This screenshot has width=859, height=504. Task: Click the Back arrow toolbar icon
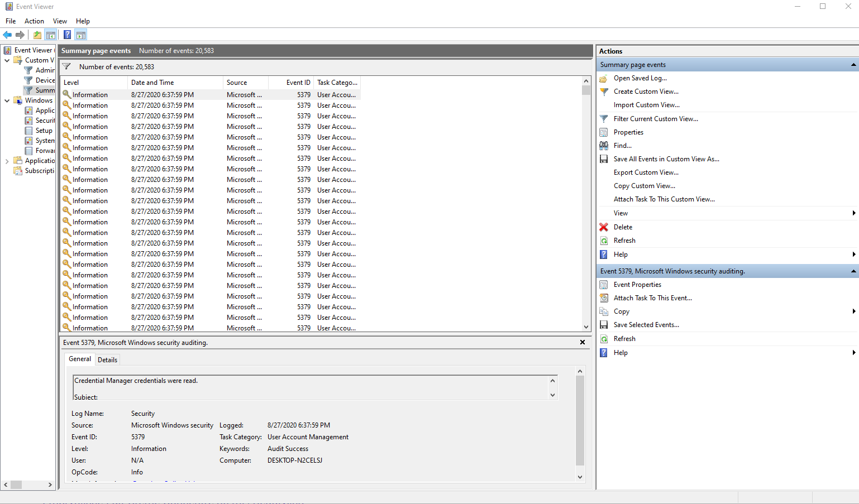[8, 35]
